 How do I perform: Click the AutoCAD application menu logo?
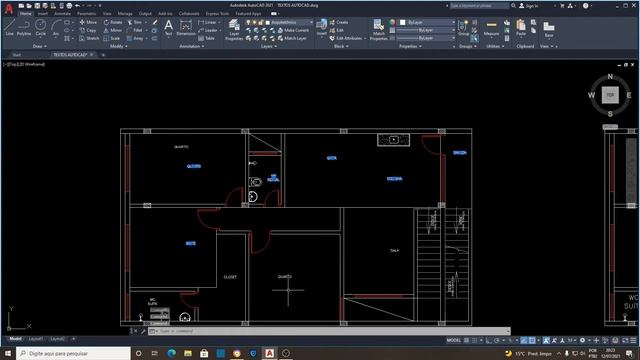click(x=9, y=9)
